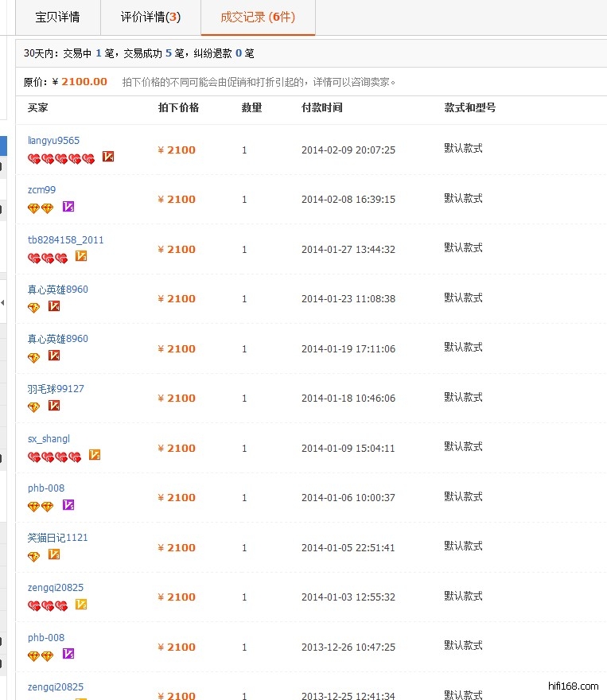The width and height of the screenshot is (607, 700).
Task: Open the 宝贝详情 tab
Action: click(x=57, y=17)
